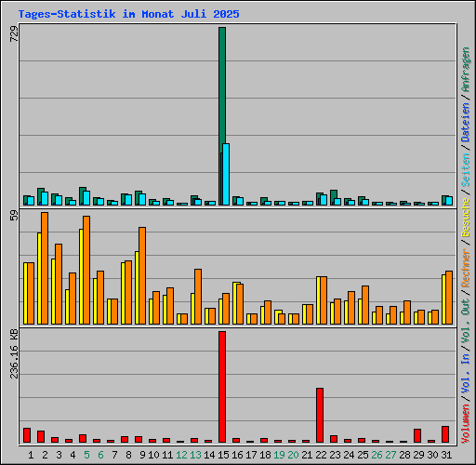Click the 'Vol. Out' legend label

465,321
